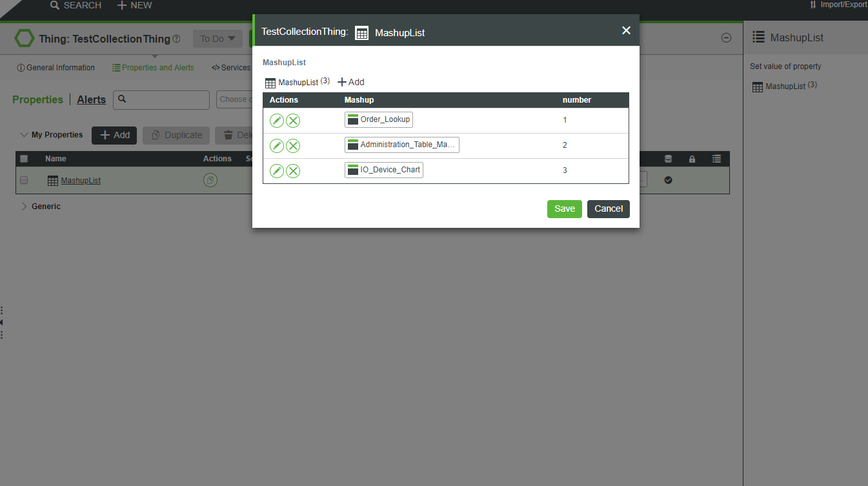Save the MashupList dialog changes
The height and width of the screenshot is (486, 868).
click(x=564, y=208)
